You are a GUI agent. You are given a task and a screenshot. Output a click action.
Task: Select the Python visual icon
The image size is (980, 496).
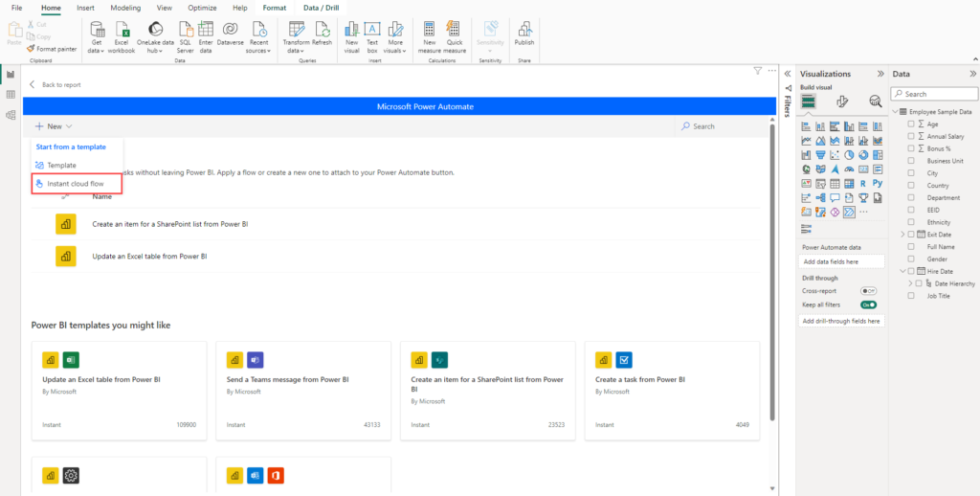[877, 182]
